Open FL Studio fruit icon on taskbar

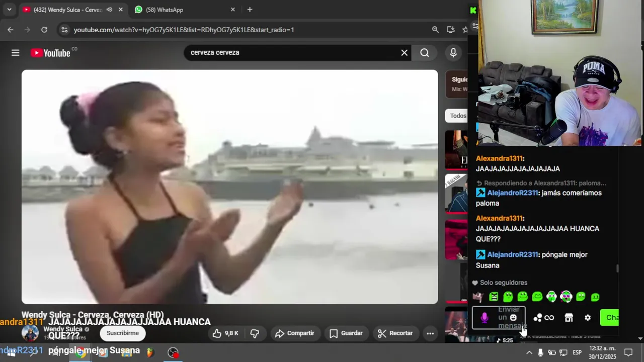(x=150, y=353)
